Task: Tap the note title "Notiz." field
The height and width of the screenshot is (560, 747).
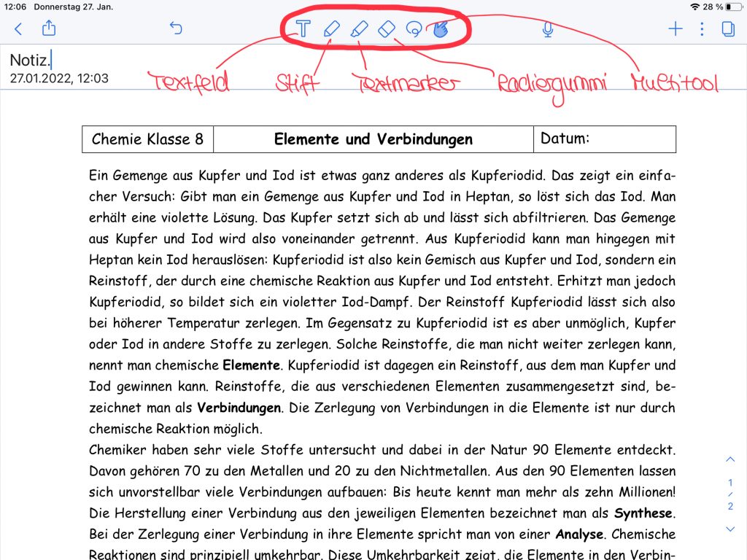Action: pyautogui.click(x=30, y=60)
